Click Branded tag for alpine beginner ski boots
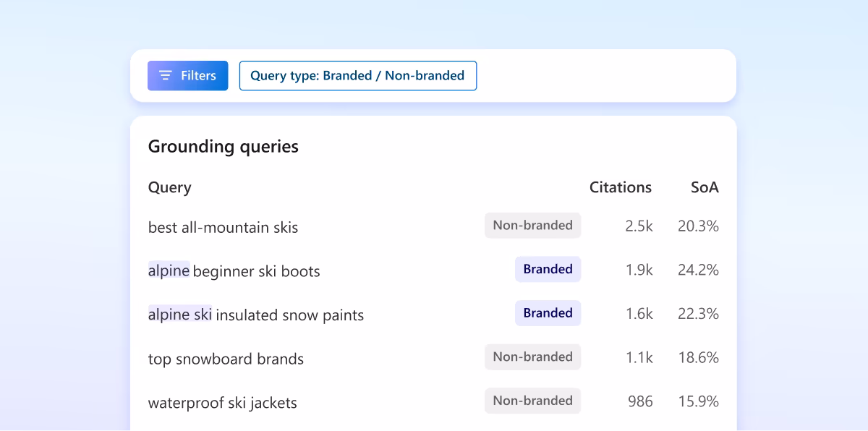 click(548, 270)
